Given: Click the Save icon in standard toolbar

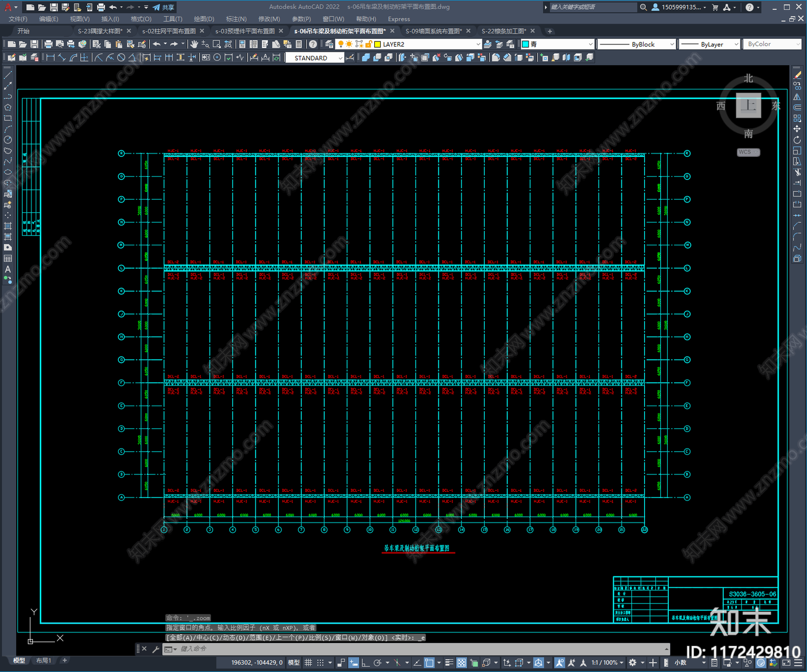Looking at the screenshot, I should [34, 44].
